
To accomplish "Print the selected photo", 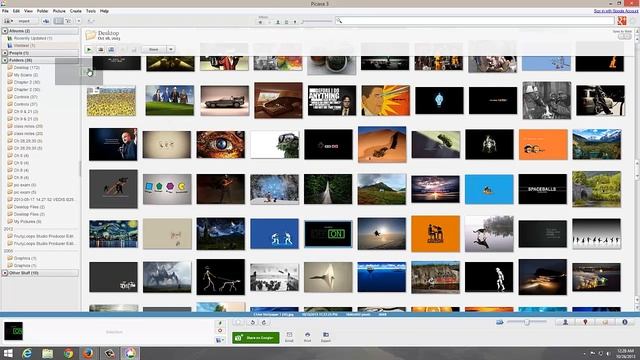I will click(x=307, y=337).
